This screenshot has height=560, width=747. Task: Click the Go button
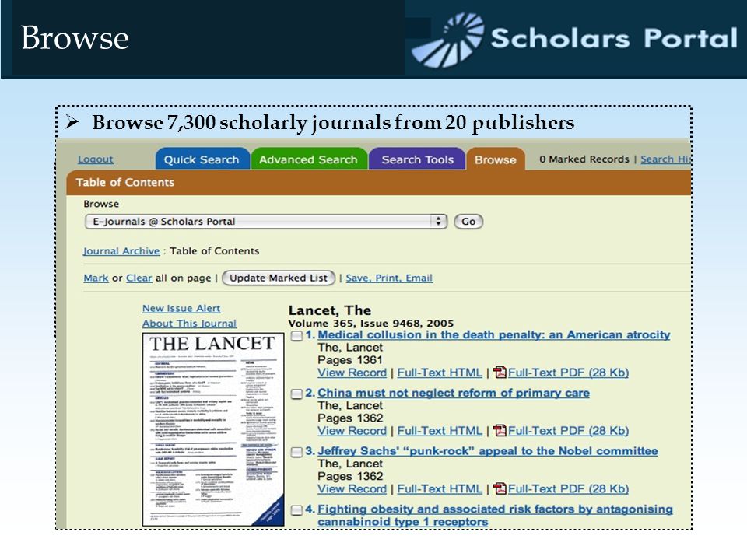click(468, 222)
